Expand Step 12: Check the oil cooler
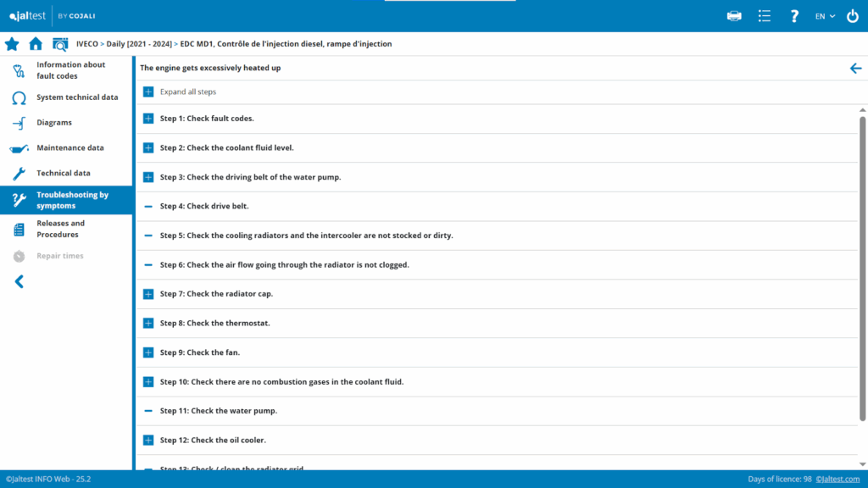Image resolution: width=868 pixels, height=488 pixels. [x=148, y=440]
